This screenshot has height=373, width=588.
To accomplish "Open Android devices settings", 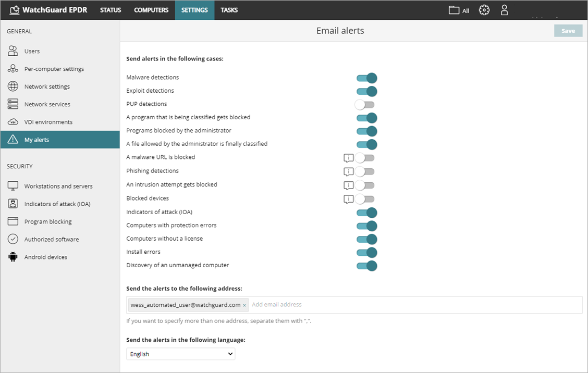I will coord(44,256).
